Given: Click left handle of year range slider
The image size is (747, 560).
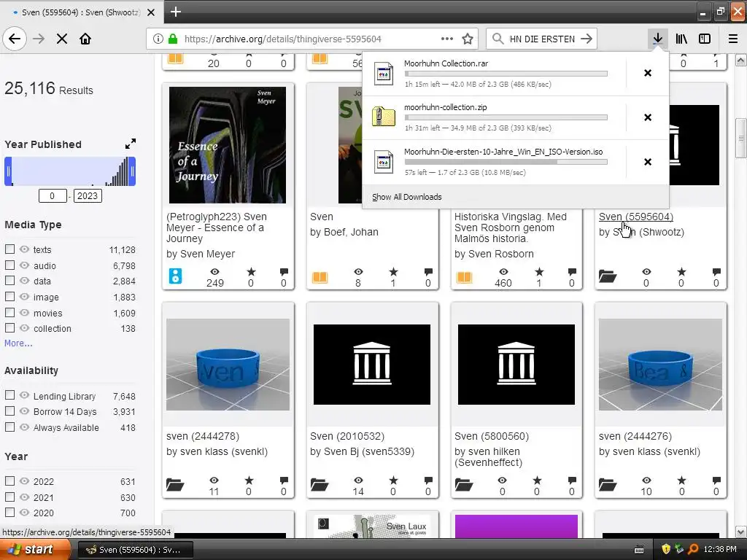Looking at the screenshot, I should (8, 171).
